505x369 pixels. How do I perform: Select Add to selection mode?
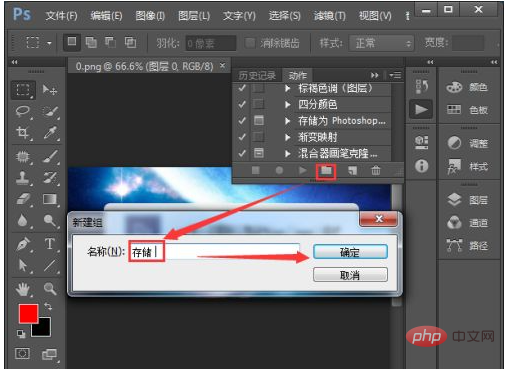(91, 42)
